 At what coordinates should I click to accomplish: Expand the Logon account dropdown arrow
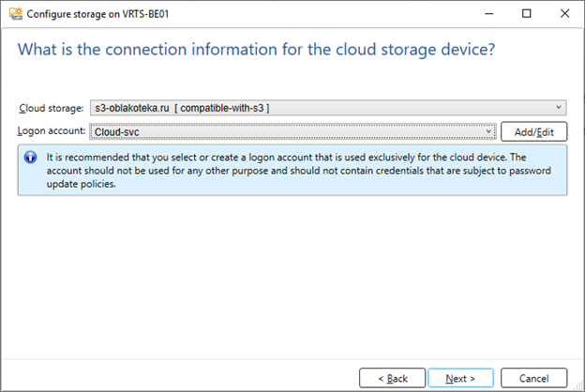[x=488, y=131]
